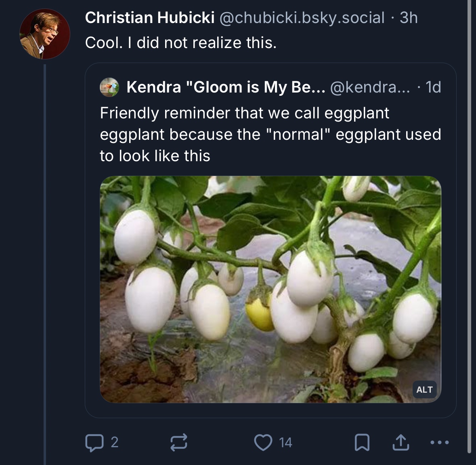Click the reply speech bubble icon
476x465 pixels.
tap(94, 442)
